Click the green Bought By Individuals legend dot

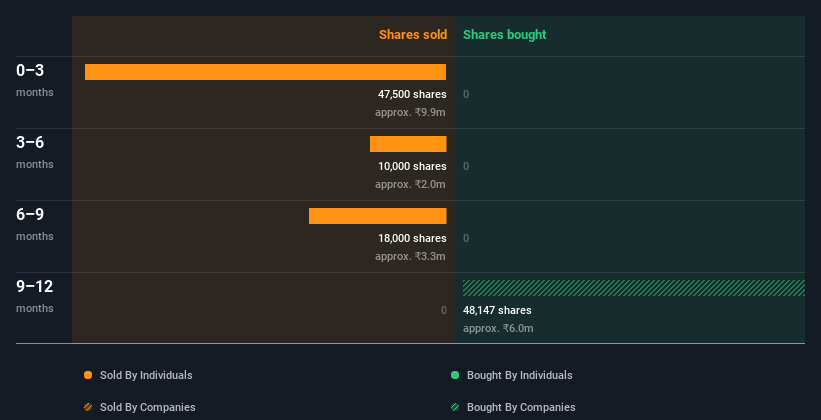455,375
